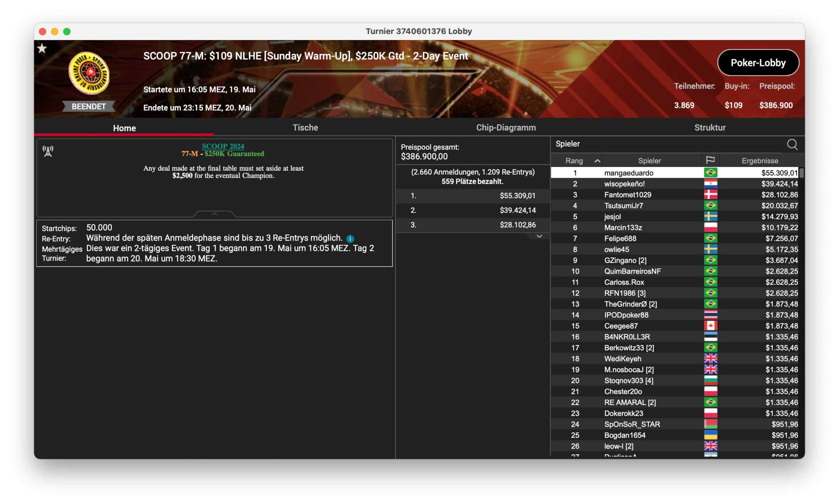This screenshot has height=504, width=839.
Task: Click the favorite star icon
Action: (42, 48)
